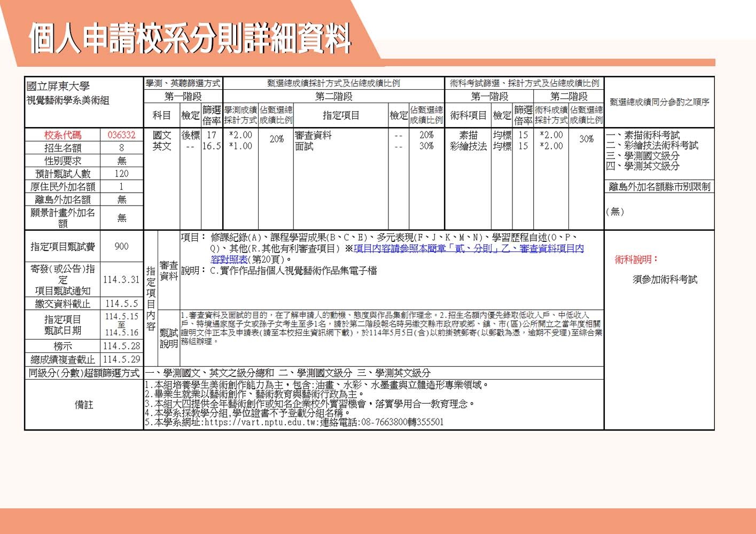Click the 總成績複查截止 label

pyautogui.click(x=63, y=359)
